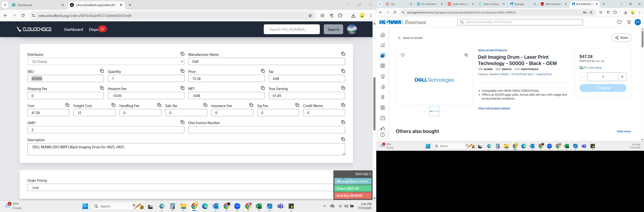Focus the Search PO_NUMBER input
Image resolution: width=644 pixels, height=212 pixels.
pyautogui.click(x=291, y=29)
